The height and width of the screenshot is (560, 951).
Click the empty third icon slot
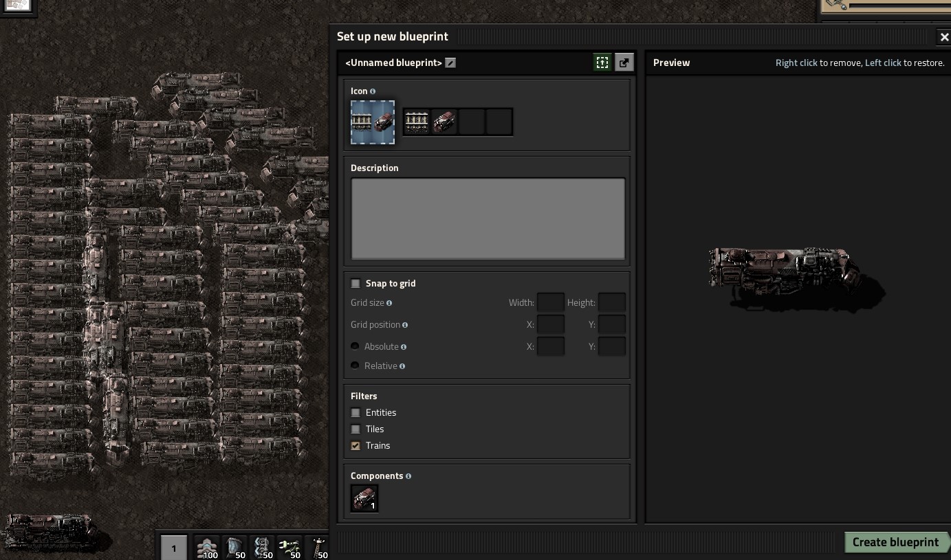click(x=472, y=122)
